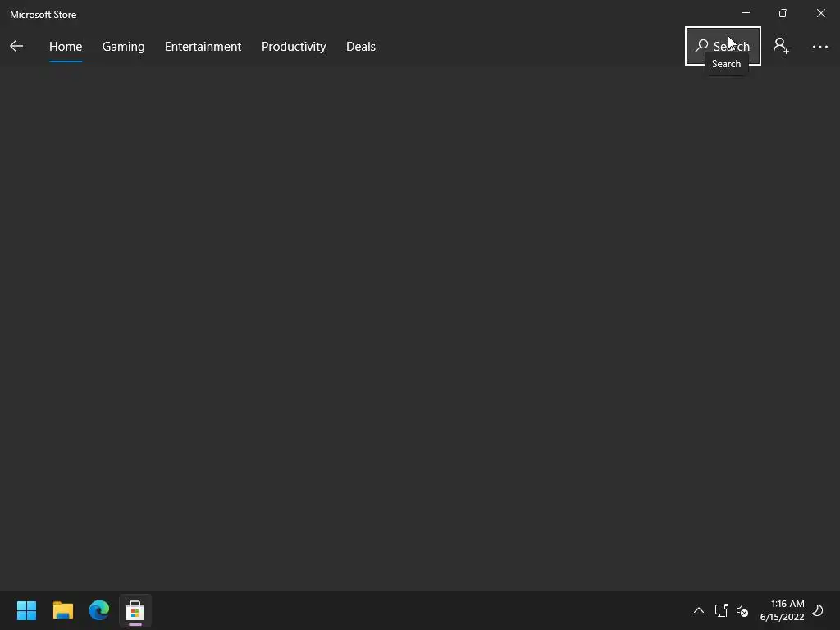Open the network status tray icon
The width and height of the screenshot is (840, 630).
click(721, 610)
